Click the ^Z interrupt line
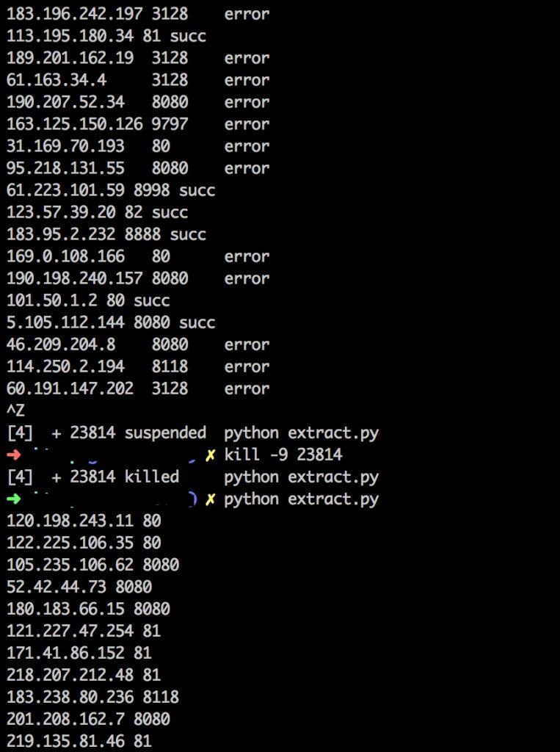Image resolution: width=560 pixels, height=752 pixels. [x=15, y=411]
